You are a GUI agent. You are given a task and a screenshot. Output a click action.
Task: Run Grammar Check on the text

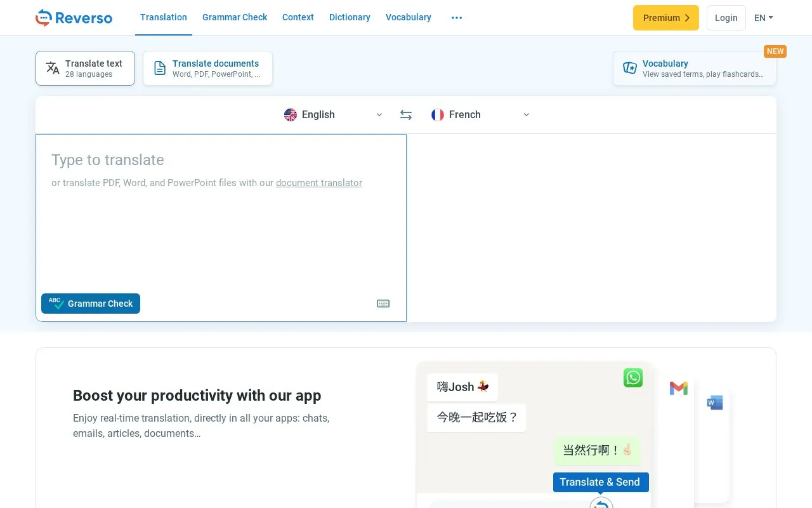[91, 304]
